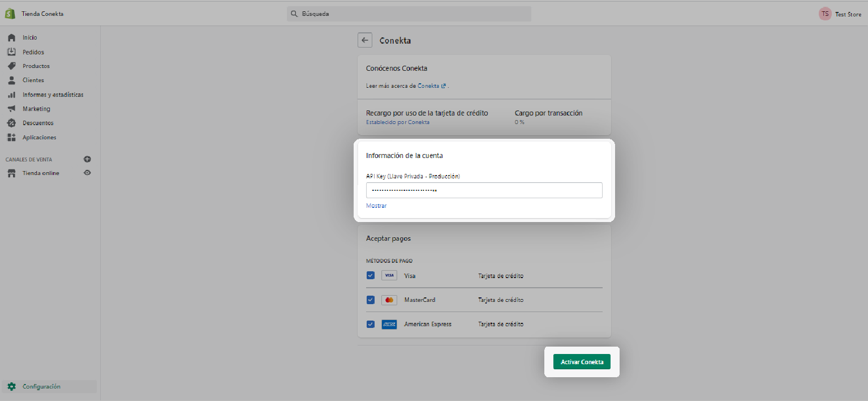Click the Informes bar chart icon
This screenshot has width=868, height=401.
click(x=11, y=95)
